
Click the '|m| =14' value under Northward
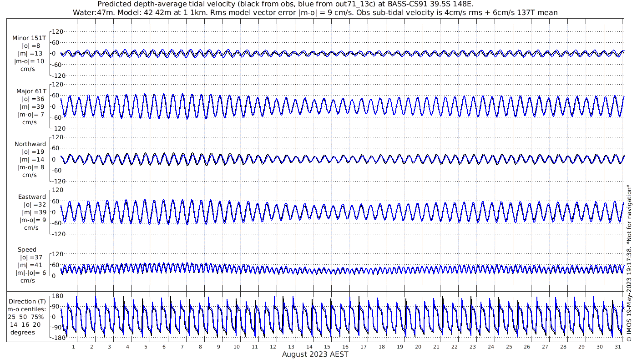click(x=31, y=159)
